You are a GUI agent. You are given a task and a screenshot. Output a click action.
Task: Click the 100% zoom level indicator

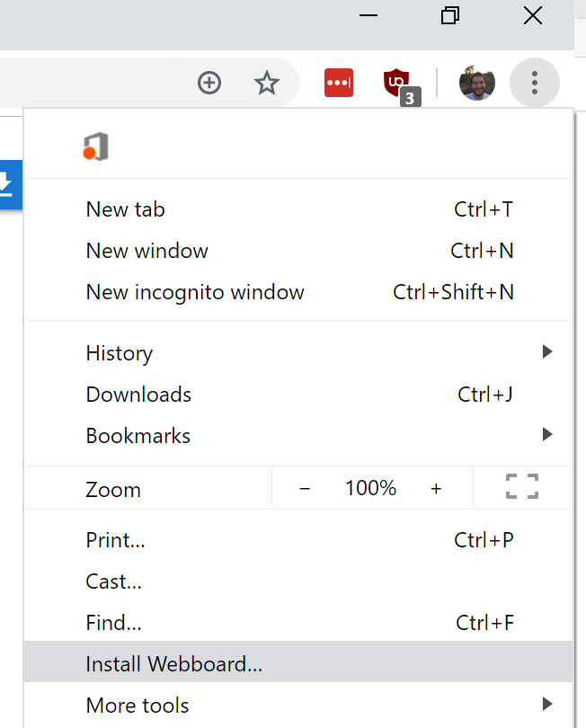[x=369, y=487]
